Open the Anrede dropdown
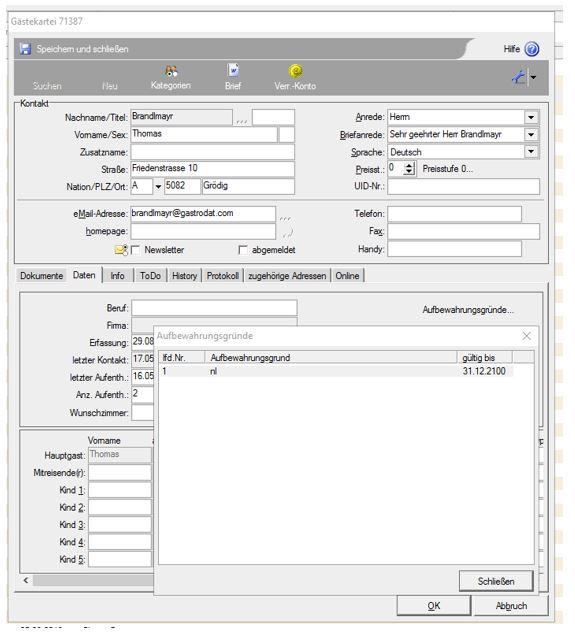The height and width of the screenshot is (638, 575). pyautogui.click(x=531, y=117)
